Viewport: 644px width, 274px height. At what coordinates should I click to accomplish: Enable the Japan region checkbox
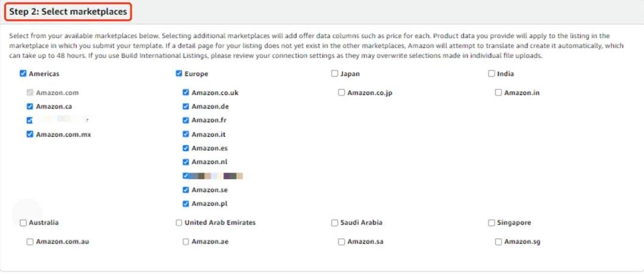click(x=335, y=74)
